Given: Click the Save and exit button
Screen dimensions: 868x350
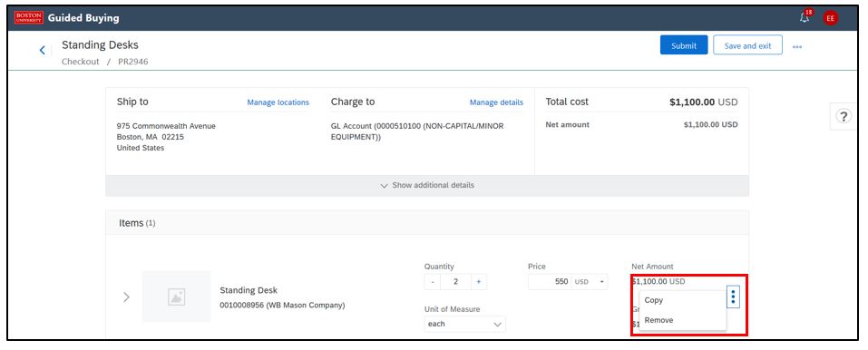Looking at the screenshot, I should point(748,45).
